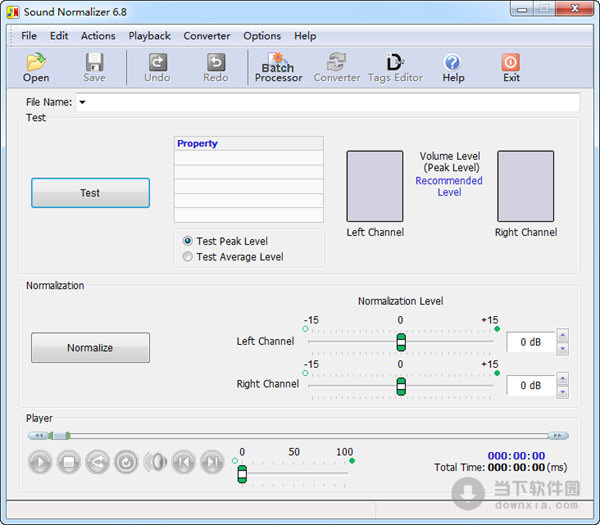The image size is (600, 525).
Task: Decrease Left Channel dB with down arrow
Action: [x=562, y=349]
